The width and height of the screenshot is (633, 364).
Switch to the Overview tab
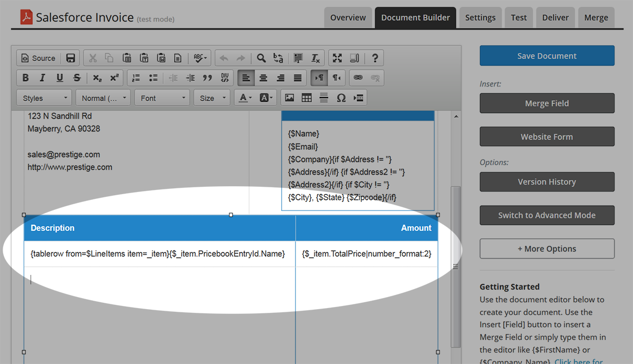pyautogui.click(x=348, y=18)
